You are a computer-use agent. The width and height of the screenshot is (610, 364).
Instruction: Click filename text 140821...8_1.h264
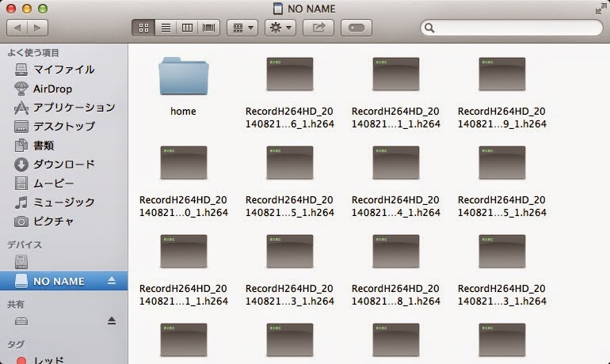[396, 301]
